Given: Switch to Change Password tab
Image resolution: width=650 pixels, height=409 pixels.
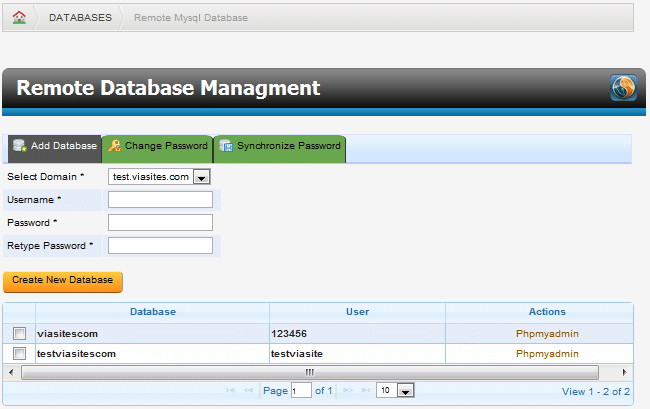Looking at the screenshot, I should click(x=157, y=147).
